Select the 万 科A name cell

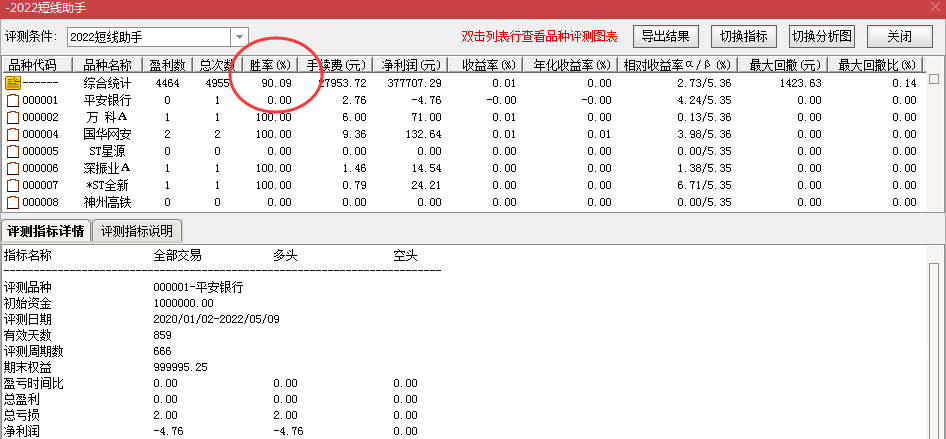pyautogui.click(x=107, y=117)
